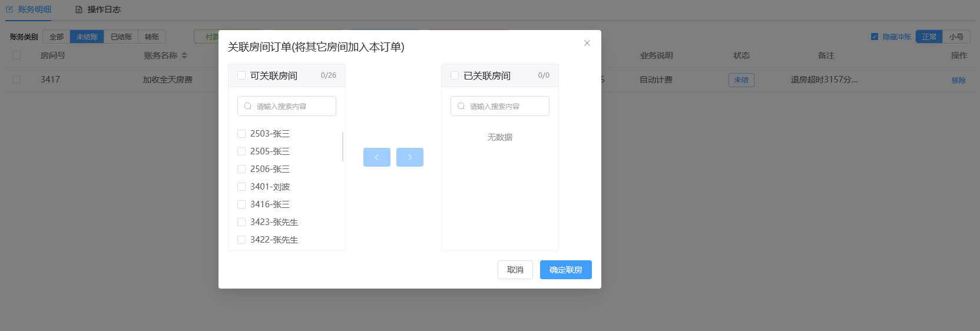Check room 3423-张先生
Screen dimensions: 980x331
[x=241, y=222]
